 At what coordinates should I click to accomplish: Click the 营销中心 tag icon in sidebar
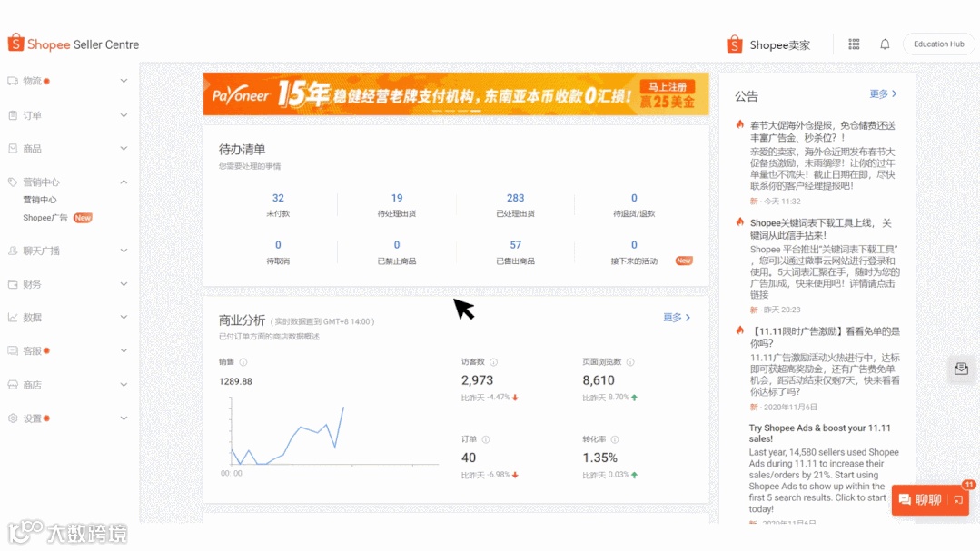coord(13,182)
